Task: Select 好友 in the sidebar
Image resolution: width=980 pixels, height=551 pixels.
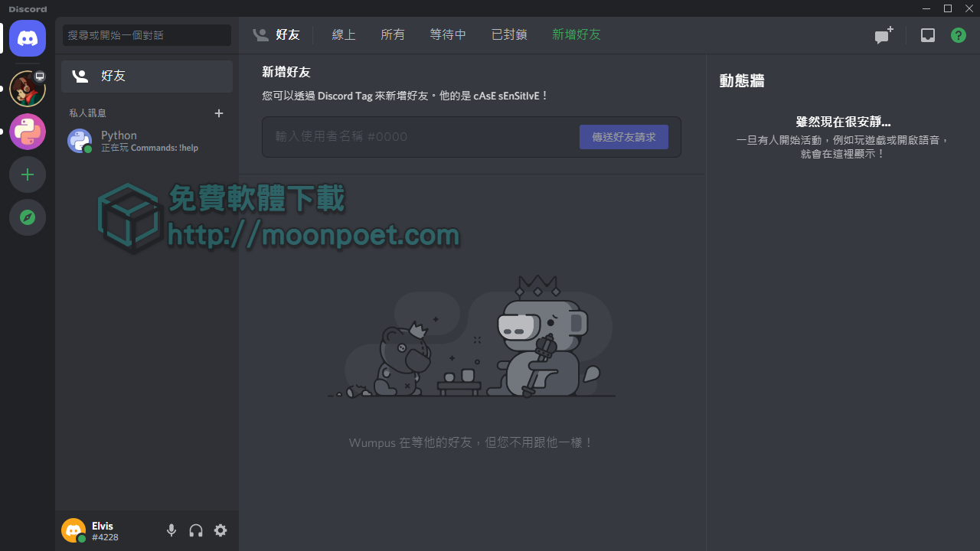Action: (113, 76)
